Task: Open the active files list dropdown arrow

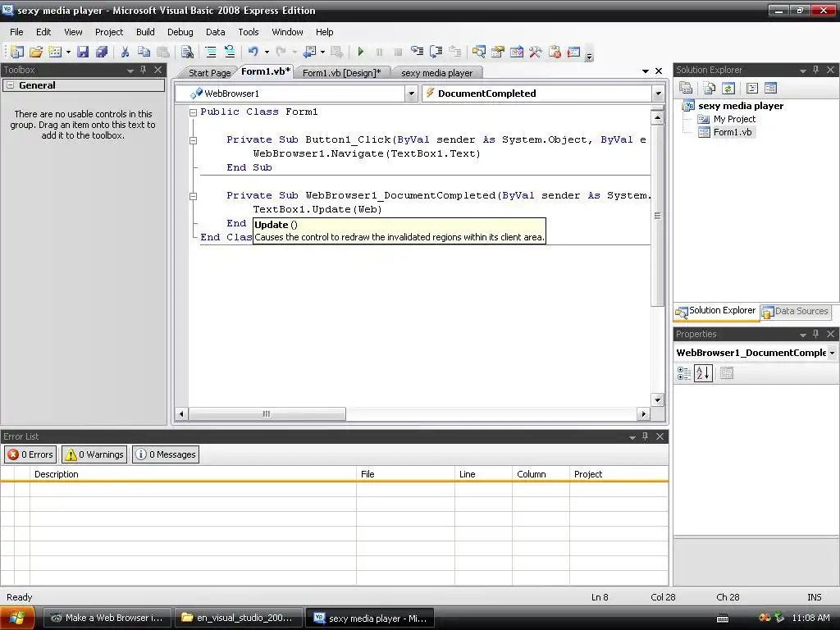Action: [645, 71]
